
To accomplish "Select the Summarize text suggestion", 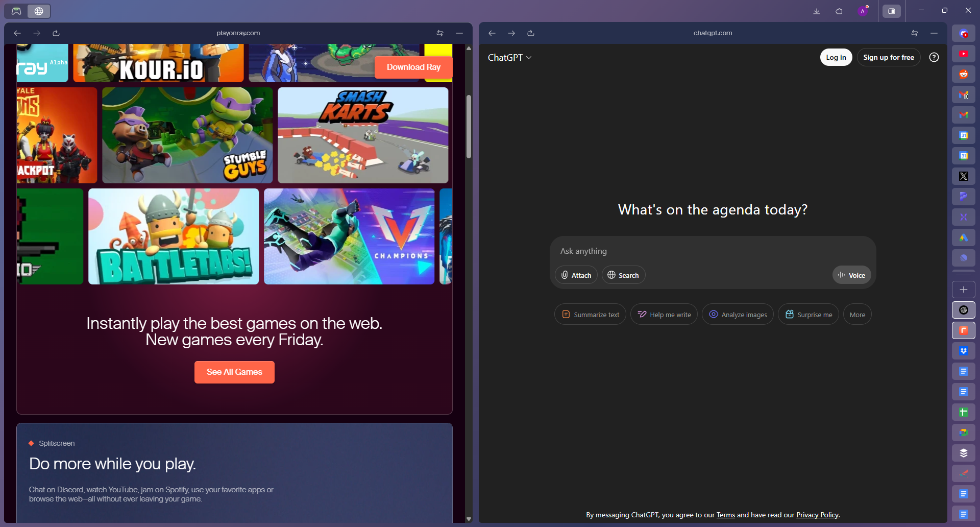I will (x=590, y=315).
